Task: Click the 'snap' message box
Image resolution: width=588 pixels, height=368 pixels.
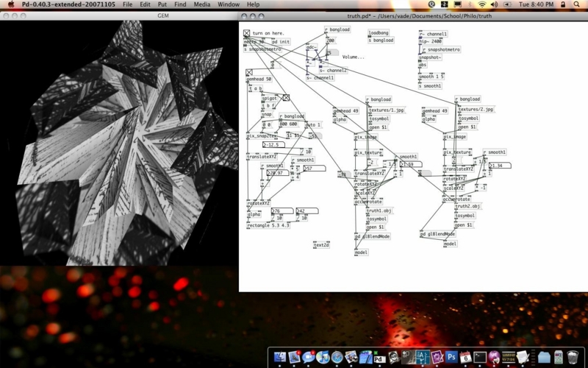Action: coord(268,114)
